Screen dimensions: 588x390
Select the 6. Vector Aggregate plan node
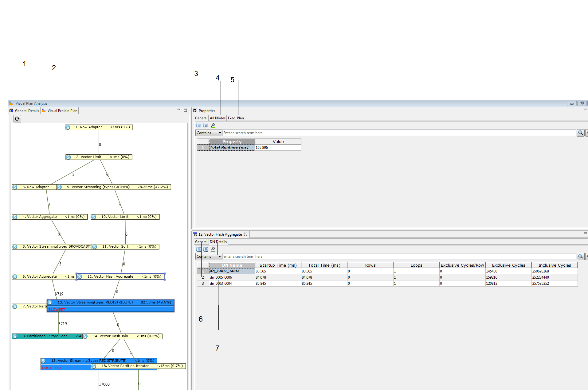(44, 277)
